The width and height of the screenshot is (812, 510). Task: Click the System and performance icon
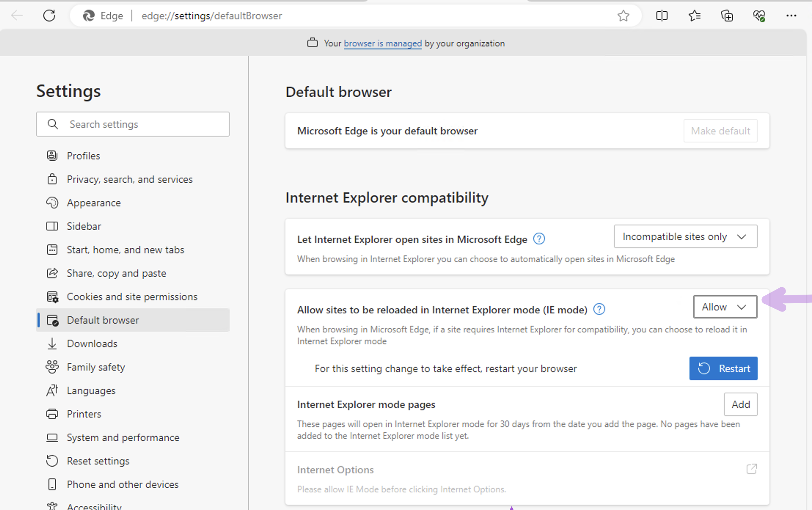52,437
